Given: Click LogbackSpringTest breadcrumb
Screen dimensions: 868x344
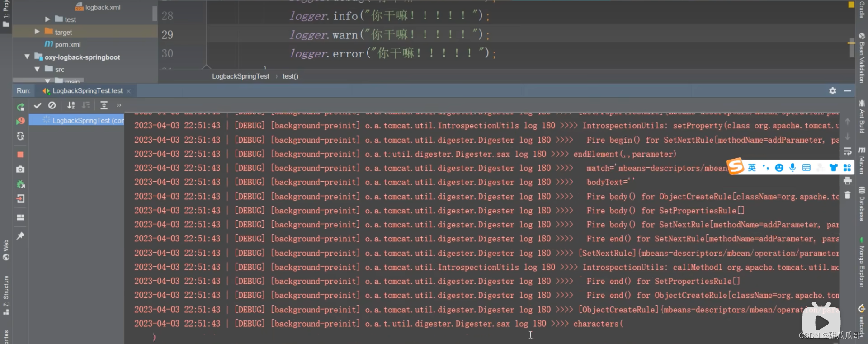Looking at the screenshot, I should click(241, 76).
